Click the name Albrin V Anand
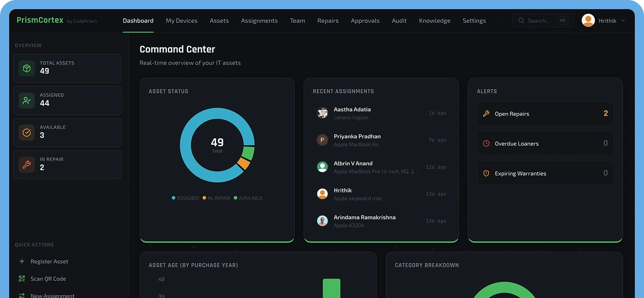This screenshot has width=644, height=298. 353,163
